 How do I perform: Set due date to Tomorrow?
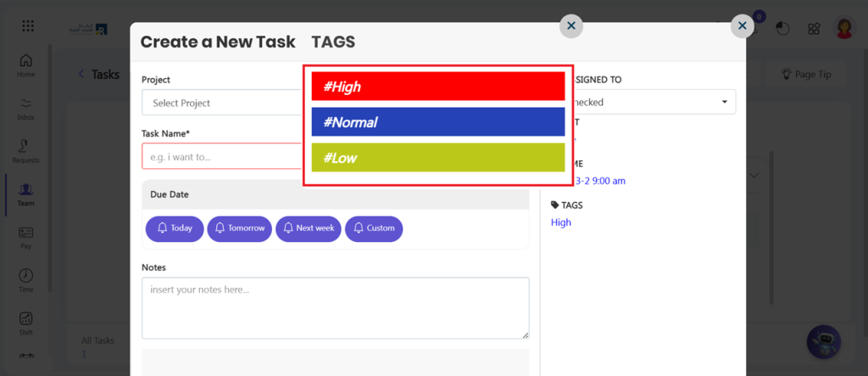(x=239, y=228)
